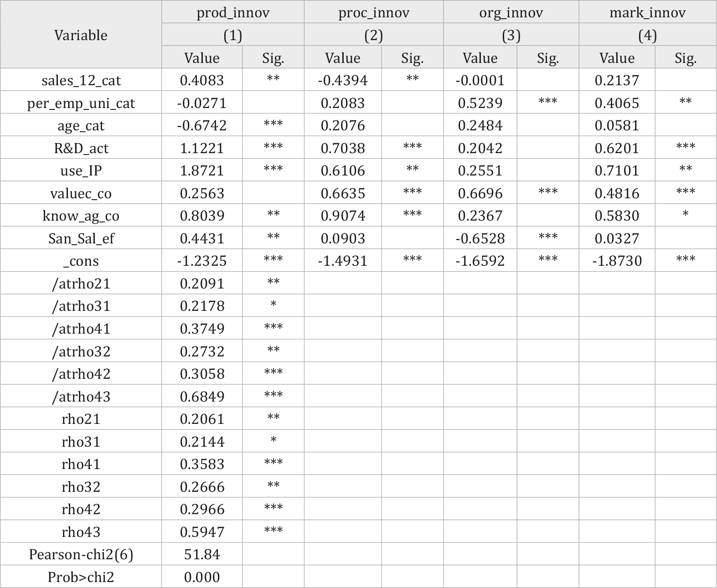717x588 pixels.
Task: Click the prod_innov column header
Action: click(x=233, y=12)
